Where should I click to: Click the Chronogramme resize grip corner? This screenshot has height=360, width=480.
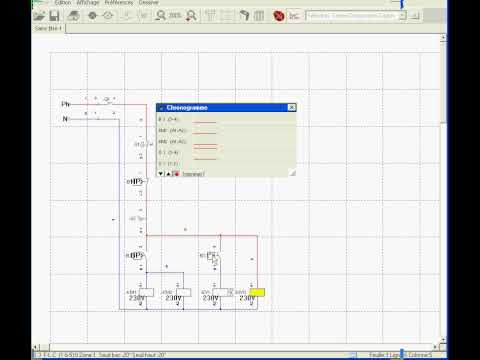coord(292,173)
